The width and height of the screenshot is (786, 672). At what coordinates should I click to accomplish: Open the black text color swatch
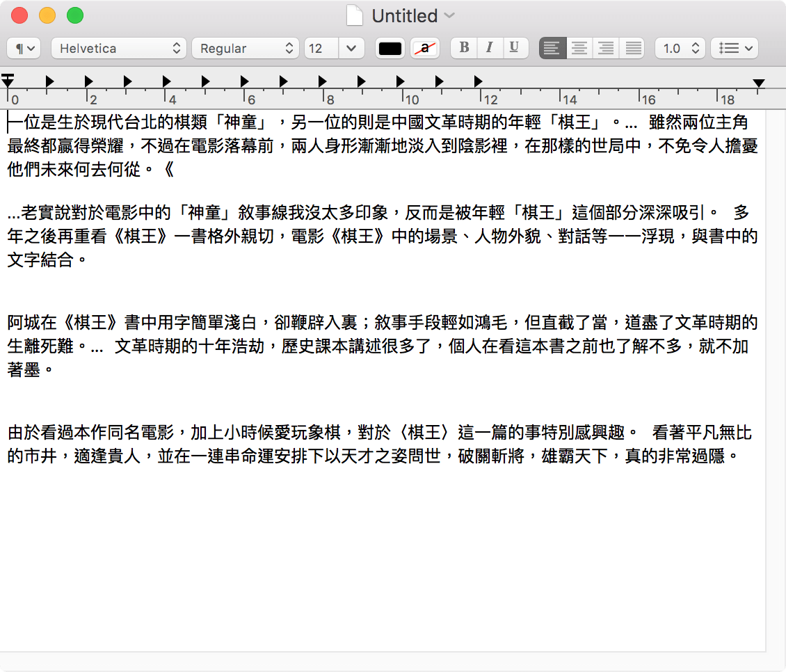[390, 48]
